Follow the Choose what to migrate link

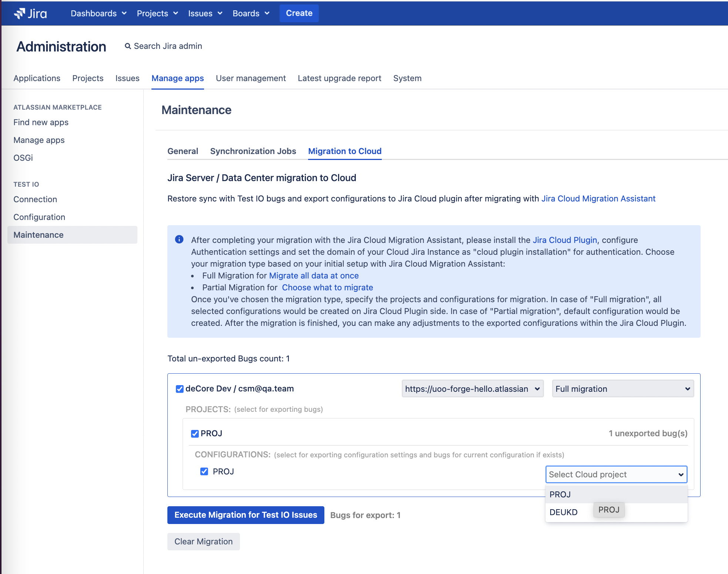327,287
